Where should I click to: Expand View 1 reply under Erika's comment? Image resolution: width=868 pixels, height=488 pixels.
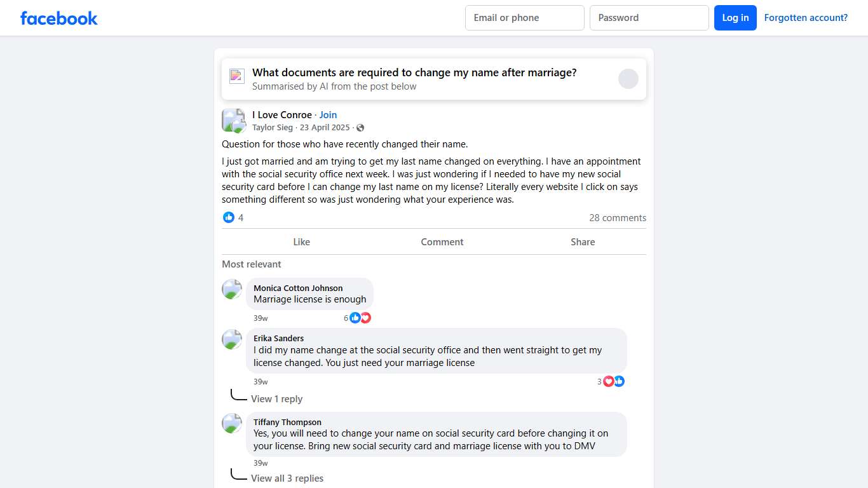coord(276,399)
